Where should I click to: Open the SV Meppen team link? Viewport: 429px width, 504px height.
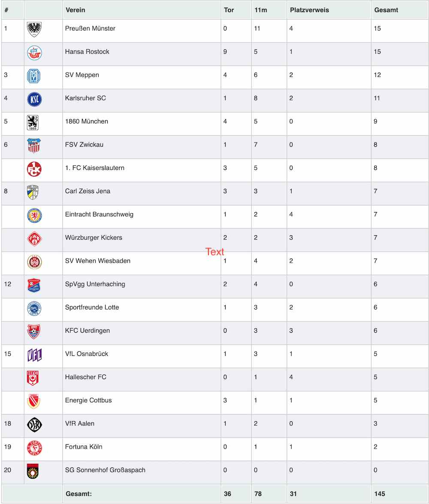(x=82, y=75)
